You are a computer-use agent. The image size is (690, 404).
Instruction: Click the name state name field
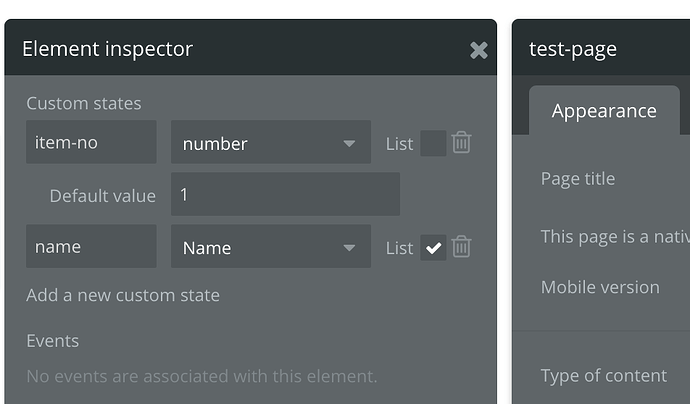(91, 247)
